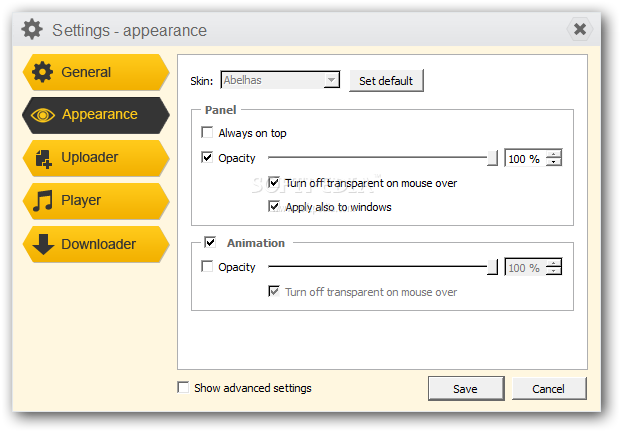Switch to Appearance settings tab
621x432 pixels.
[96, 115]
